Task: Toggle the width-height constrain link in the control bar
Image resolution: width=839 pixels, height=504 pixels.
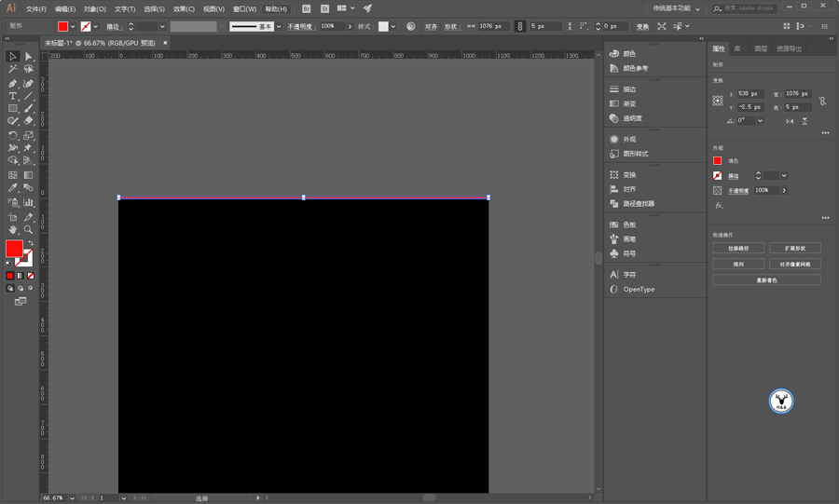Action: [x=520, y=27]
